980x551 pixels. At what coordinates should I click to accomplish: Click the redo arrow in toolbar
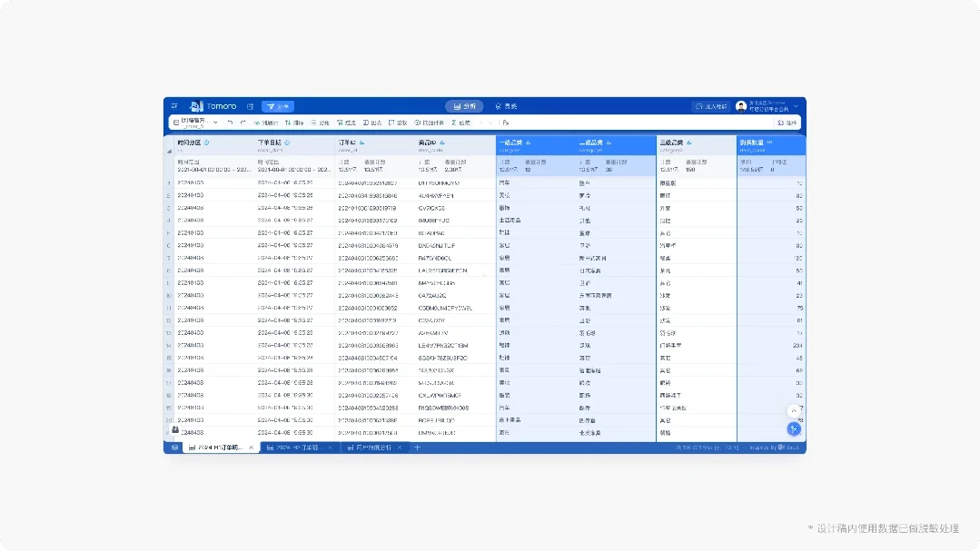243,123
